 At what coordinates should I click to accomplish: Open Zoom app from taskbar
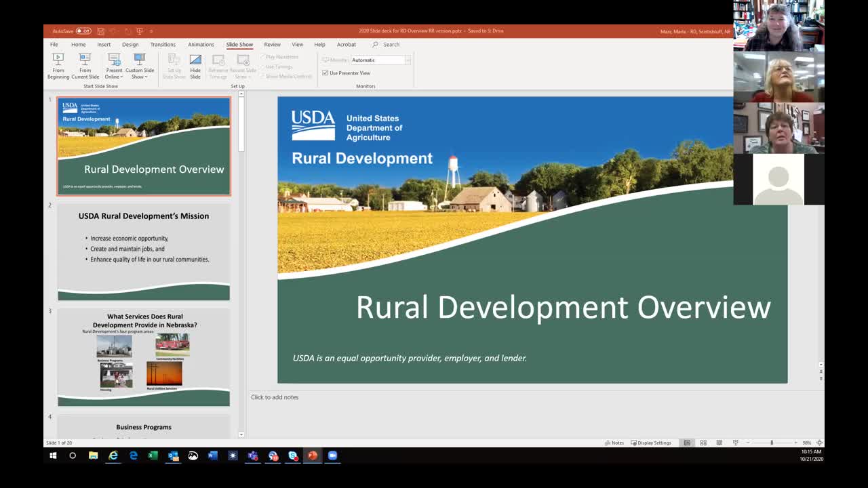click(x=332, y=455)
